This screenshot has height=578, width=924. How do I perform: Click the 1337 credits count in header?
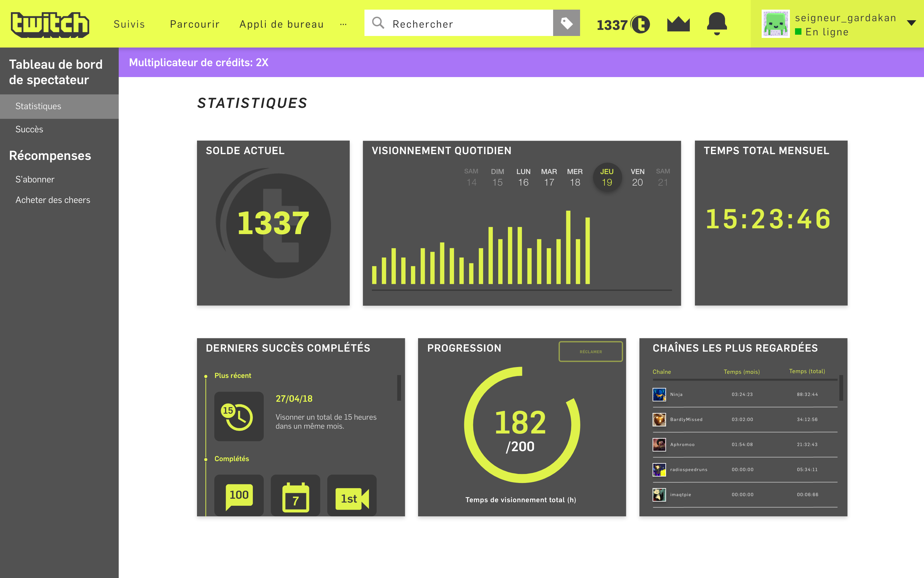tap(612, 25)
